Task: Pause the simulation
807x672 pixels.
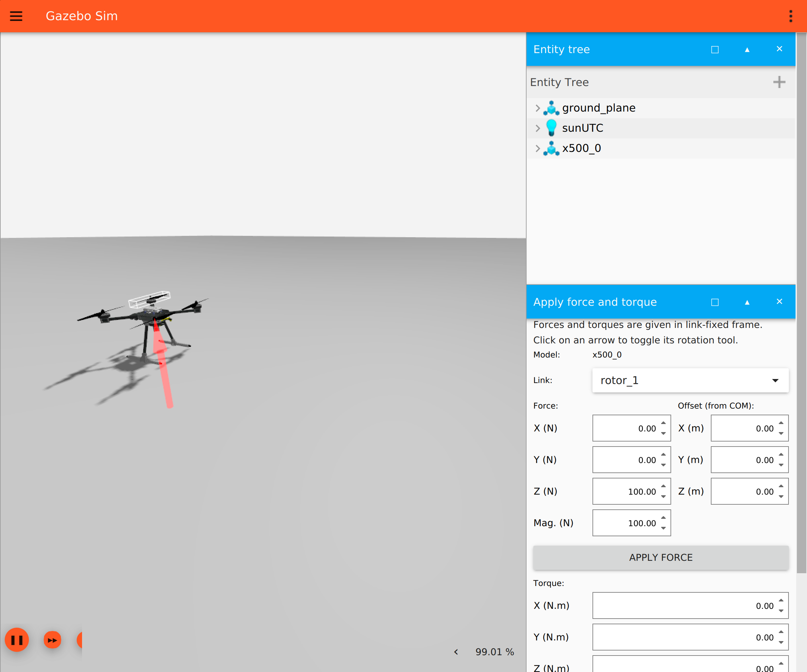Action: (17, 640)
